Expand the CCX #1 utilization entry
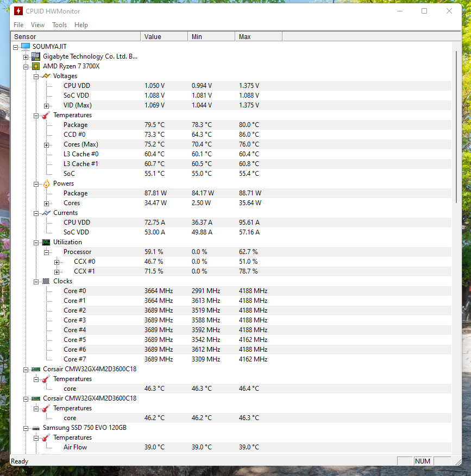Image resolution: width=471 pixels, height=476 pixels. 57,272
